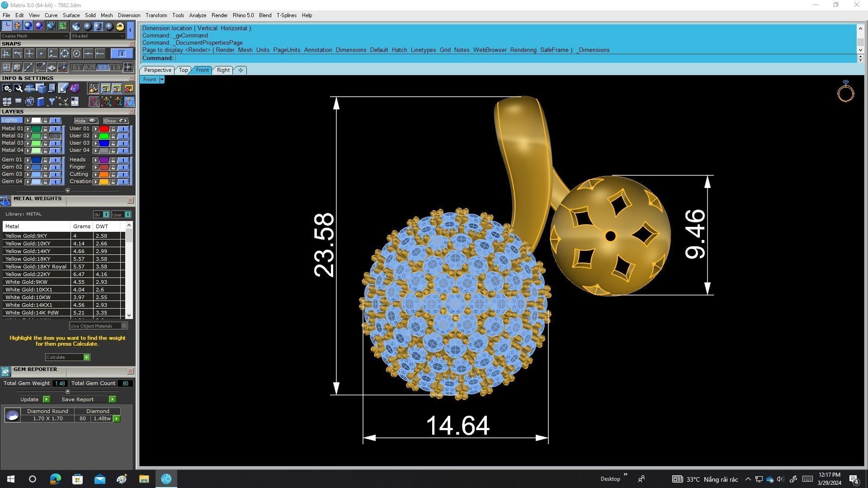Click Update in Gem Reporter
The height and width of the screenshot is (488, 868).
tap(35, 399)
